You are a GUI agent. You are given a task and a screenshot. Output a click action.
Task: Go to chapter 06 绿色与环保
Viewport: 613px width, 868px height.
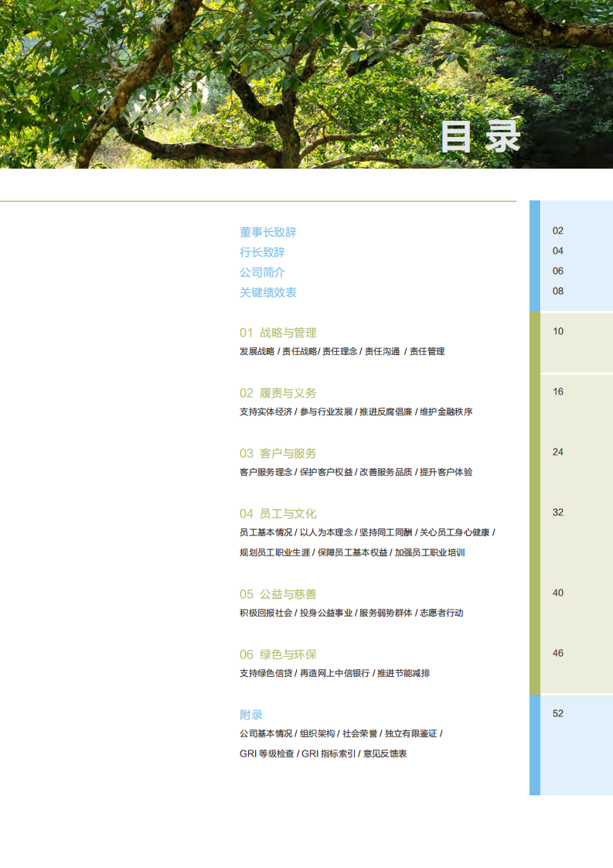[x=278, y=654]
